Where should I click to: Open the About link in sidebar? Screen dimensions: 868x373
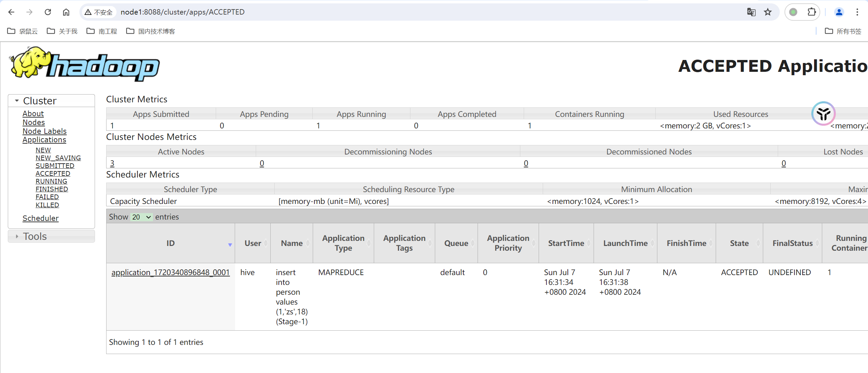33,113
